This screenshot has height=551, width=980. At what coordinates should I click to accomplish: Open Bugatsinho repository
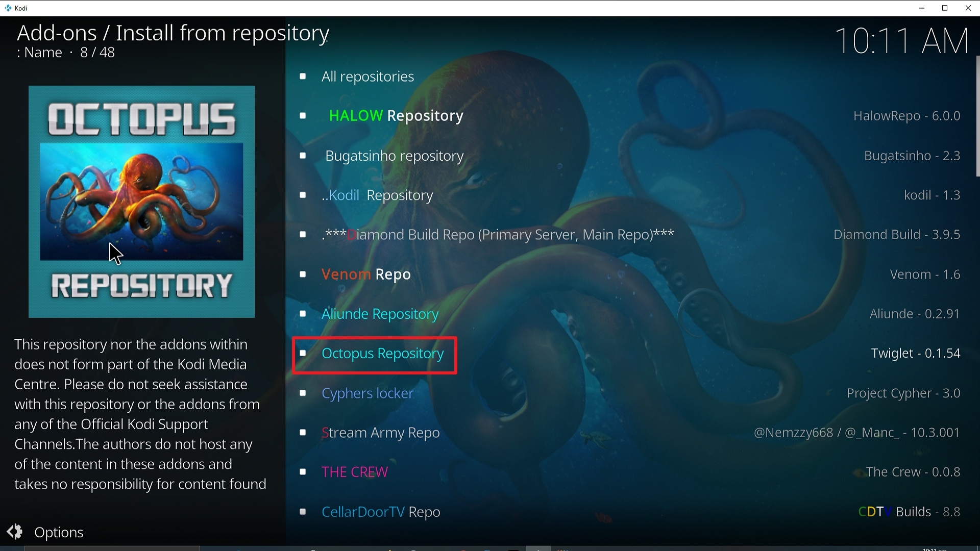[x=394, y=156]
